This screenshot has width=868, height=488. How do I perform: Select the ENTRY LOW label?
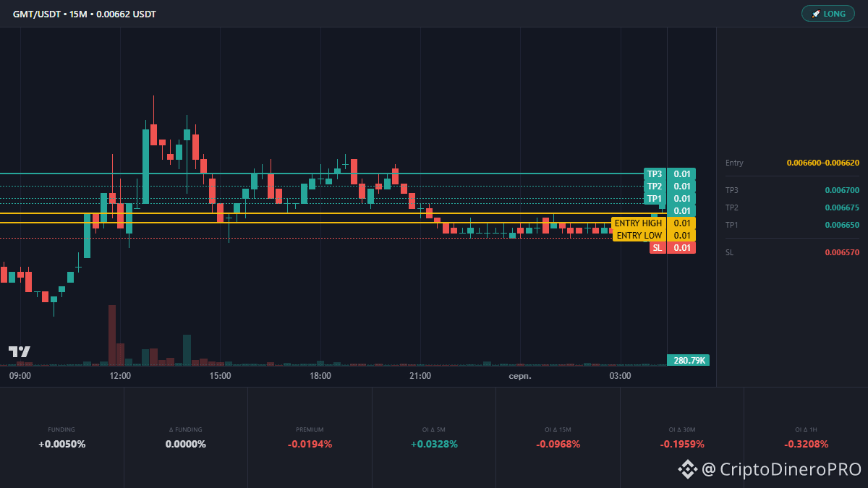(x=639, y=236)
